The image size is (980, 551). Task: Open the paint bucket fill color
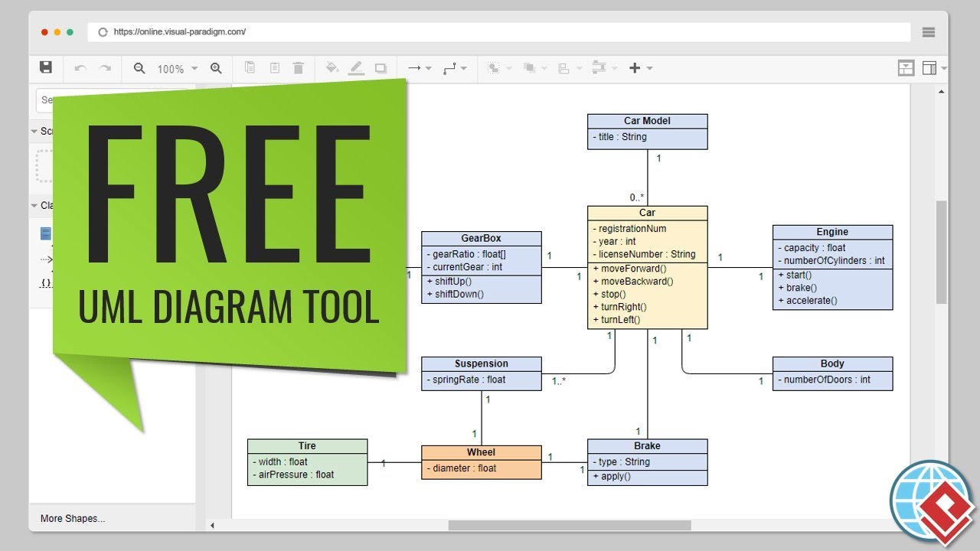click(332, 68)
